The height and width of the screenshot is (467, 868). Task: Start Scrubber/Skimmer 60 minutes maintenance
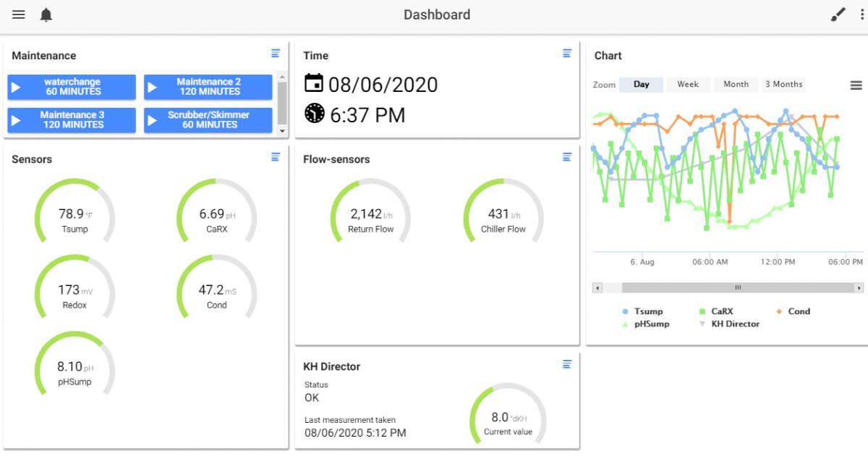point(208,120)
